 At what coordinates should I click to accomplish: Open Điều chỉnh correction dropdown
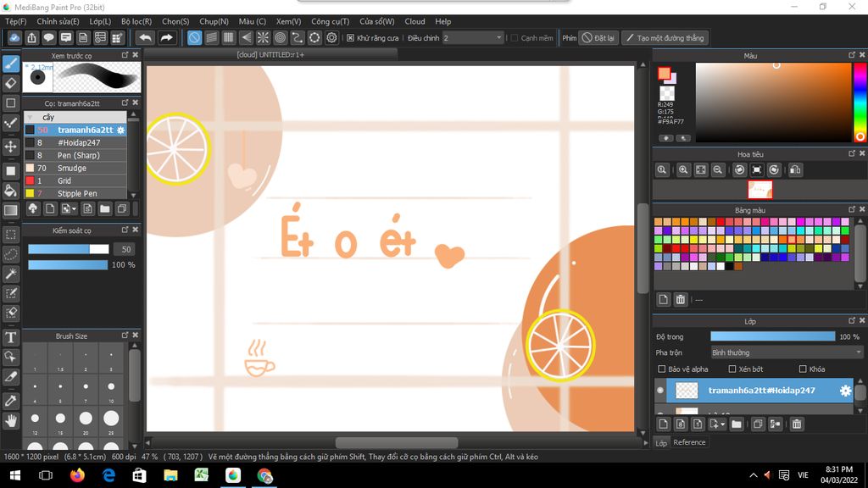pos(472,37)
